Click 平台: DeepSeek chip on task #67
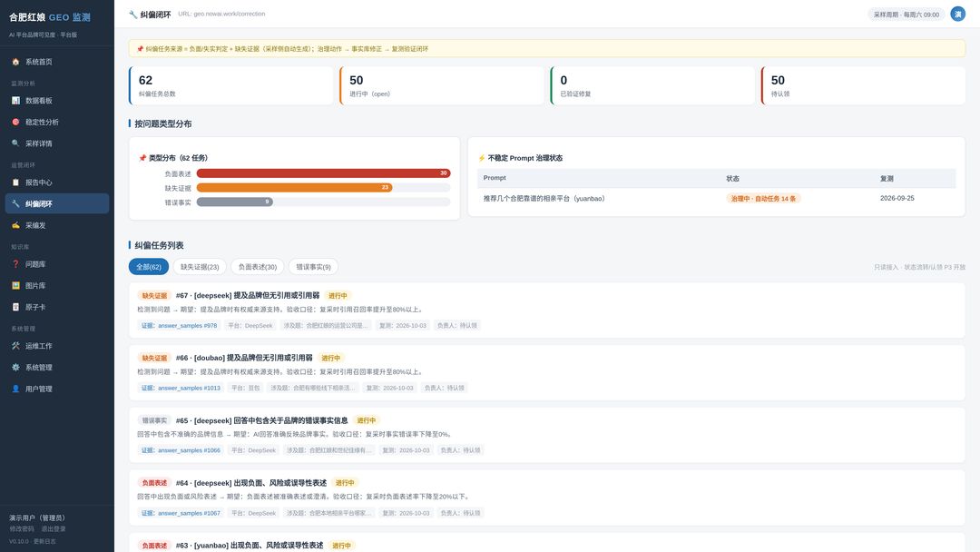This screenshot has height=552, width=980. coord(250,326)
